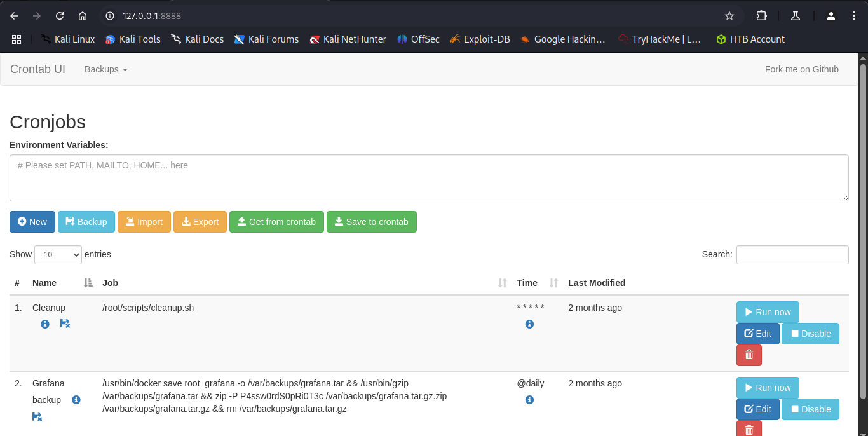Disable the Grafana backup cronjob
Screen dimensions: 868x436
coord(810,409)
